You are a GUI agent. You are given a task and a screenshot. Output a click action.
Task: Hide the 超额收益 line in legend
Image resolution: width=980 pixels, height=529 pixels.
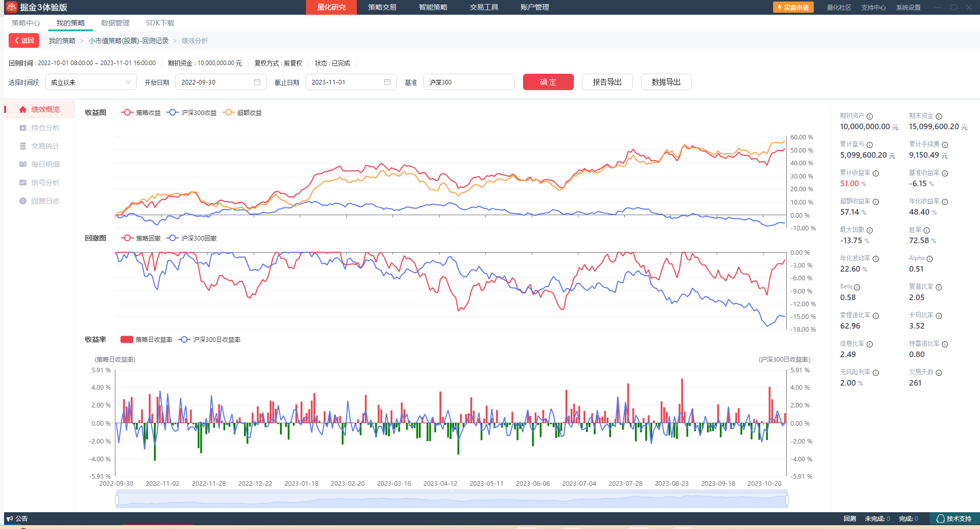(243, 112)
